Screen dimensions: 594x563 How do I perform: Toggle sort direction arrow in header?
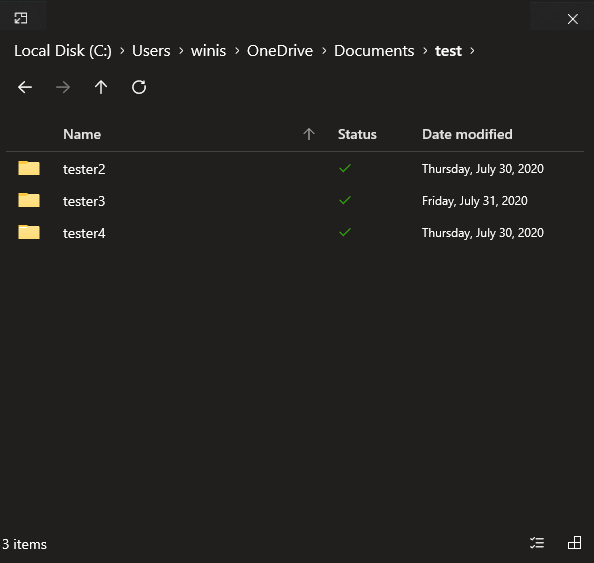309,134
